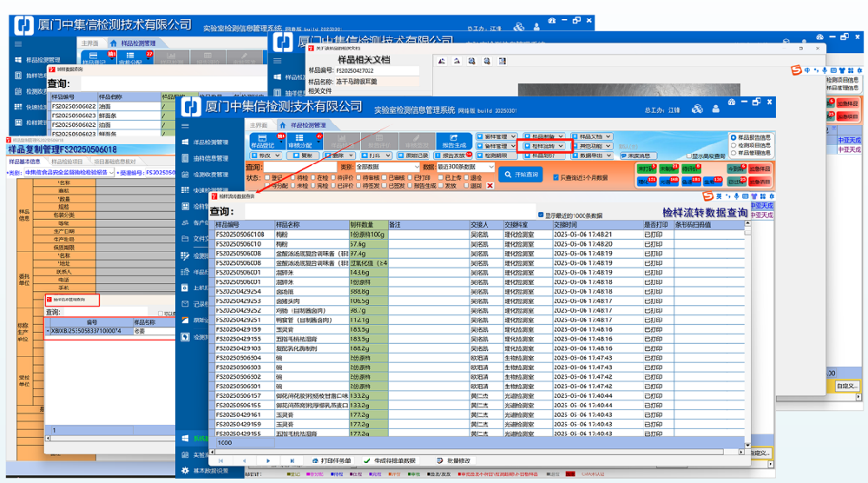This screenshot has width=868, height=483.
Task: Click the 开始查询 search button
Action: tap(527, 175)
